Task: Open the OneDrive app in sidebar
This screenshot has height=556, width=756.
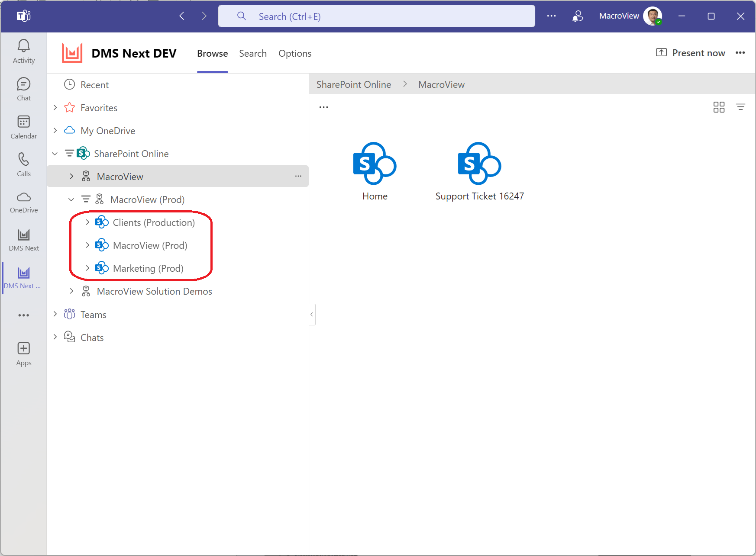Action: (24, 202)
